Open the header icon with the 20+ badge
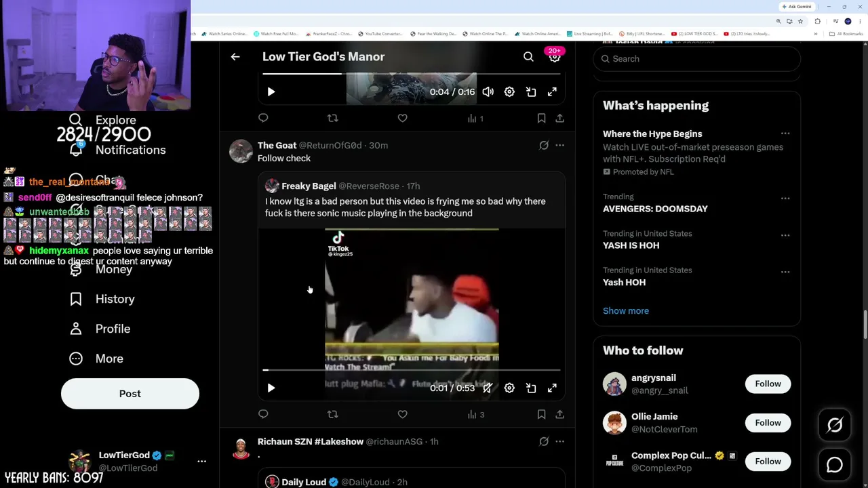This screenshot has height=488, width=868. pos(555,56)
